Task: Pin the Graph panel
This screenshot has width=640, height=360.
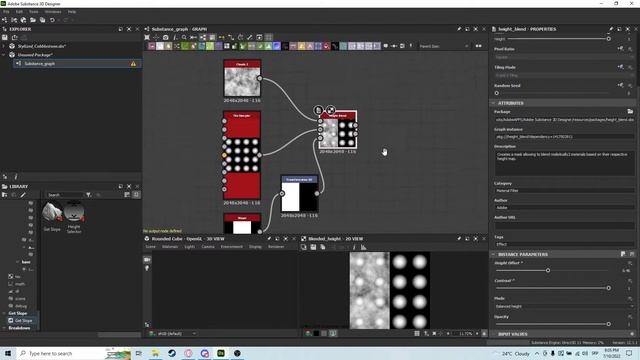Action: 459,29
